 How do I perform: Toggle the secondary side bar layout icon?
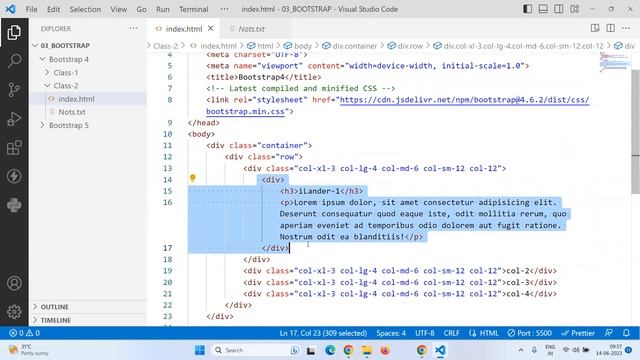coord(558,9)
